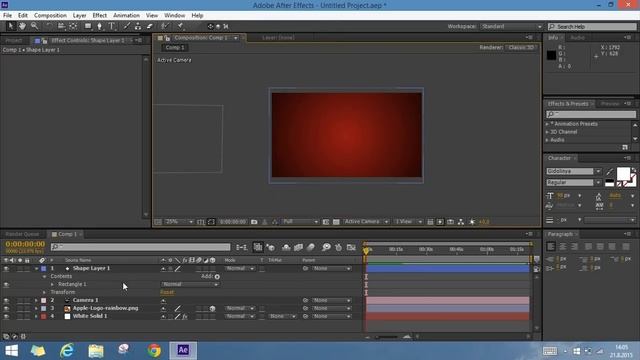The width and height of the screenshot is (640, 360).
Task: Open the File menu
Action: click(x=7, y=16)
